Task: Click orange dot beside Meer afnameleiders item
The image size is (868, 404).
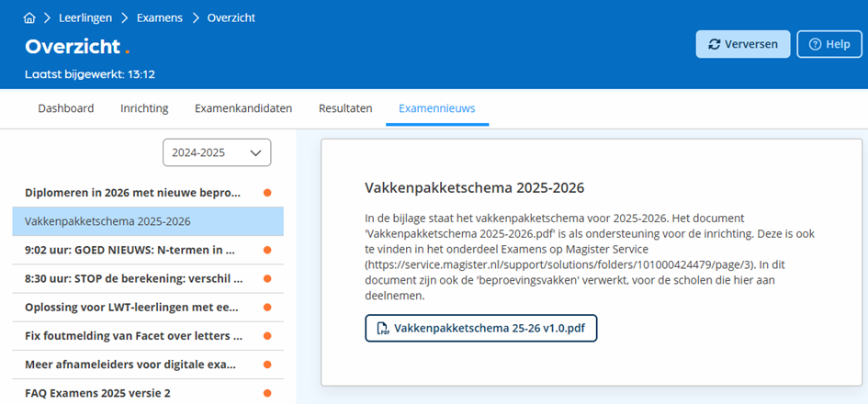Action: pos(267,365)
